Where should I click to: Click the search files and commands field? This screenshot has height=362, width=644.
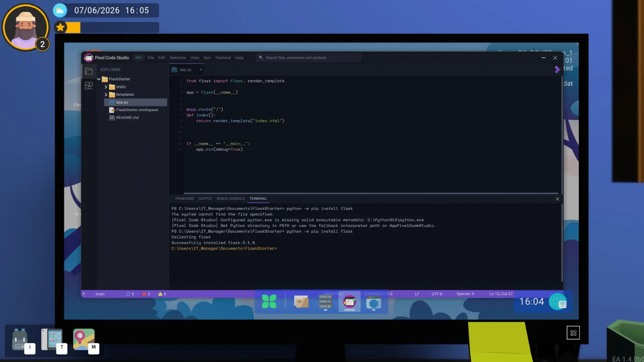309,58
